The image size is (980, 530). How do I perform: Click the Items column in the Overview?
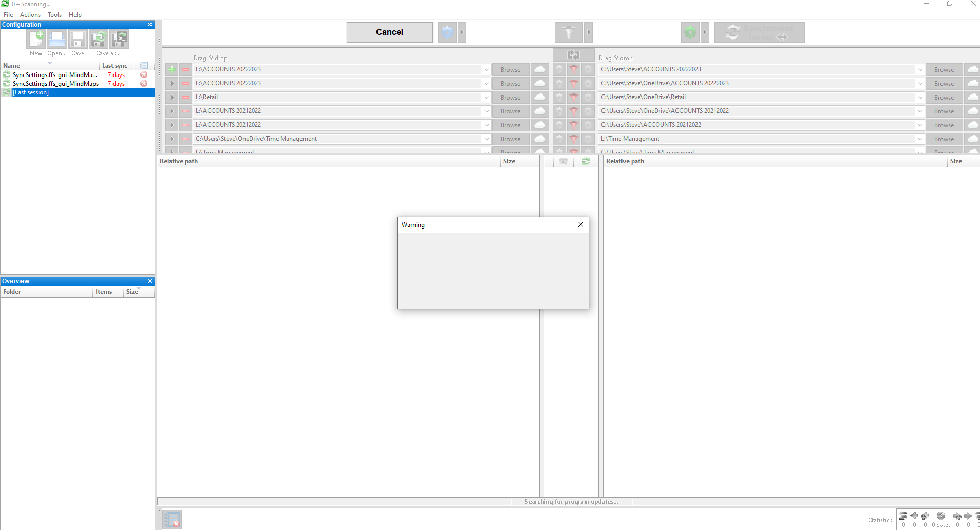[108, 292]
